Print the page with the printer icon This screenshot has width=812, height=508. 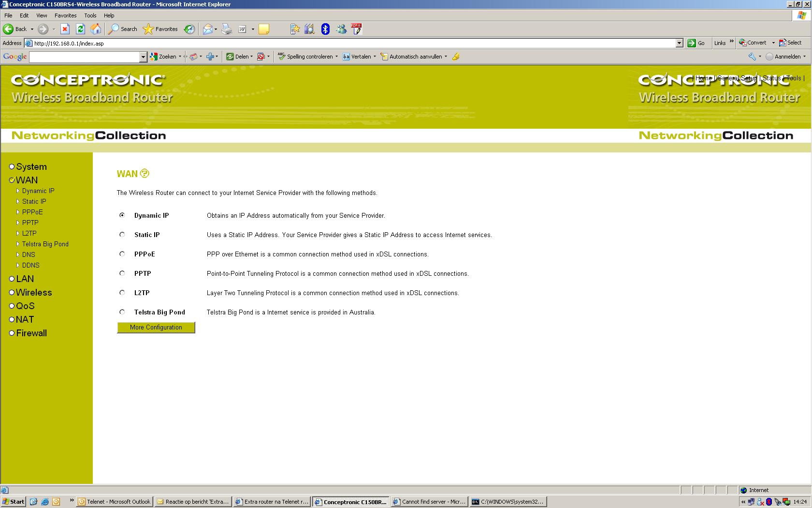(227, 29)
